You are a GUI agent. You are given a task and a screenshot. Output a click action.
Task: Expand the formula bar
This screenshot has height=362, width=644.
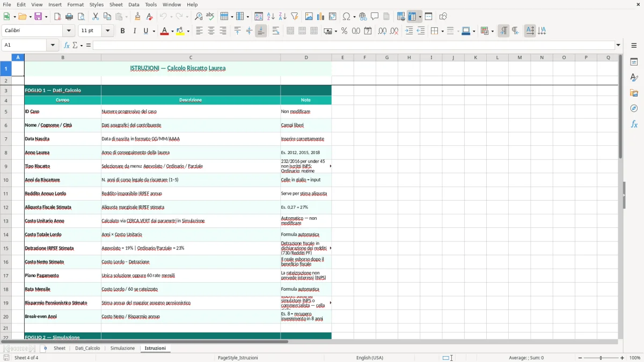pyautogui.click(x=618, y=45)
